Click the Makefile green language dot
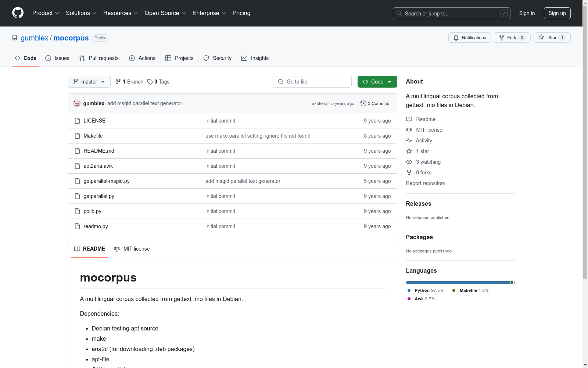Screen dimensions: 588x368 tap(454, 290)
